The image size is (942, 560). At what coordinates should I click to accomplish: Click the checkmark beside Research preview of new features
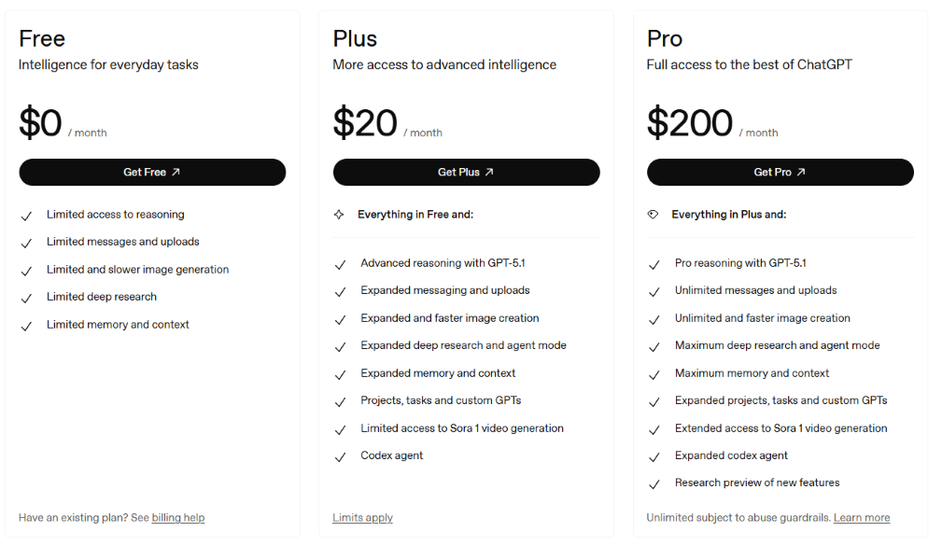[654, 483]
